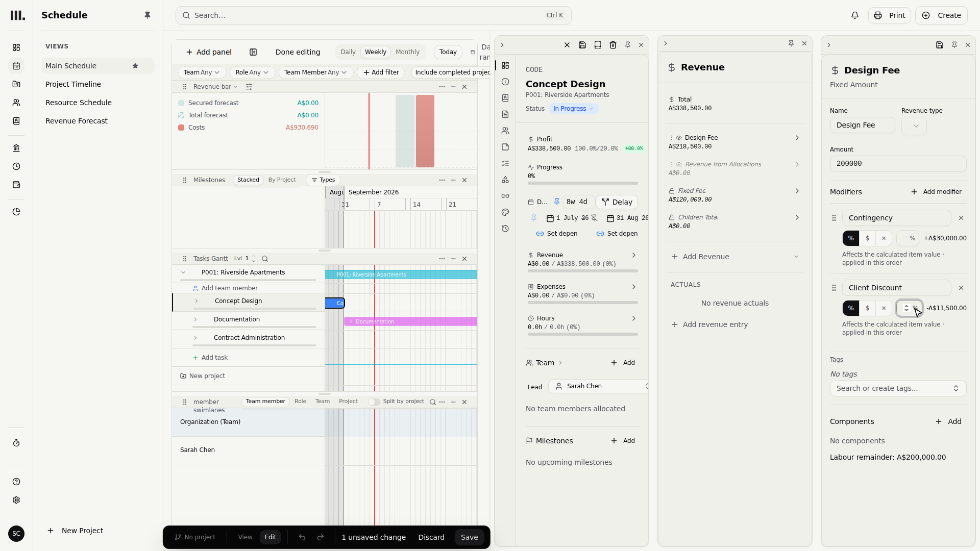
Task: Click the Delay button
Action: pos(617,202)
